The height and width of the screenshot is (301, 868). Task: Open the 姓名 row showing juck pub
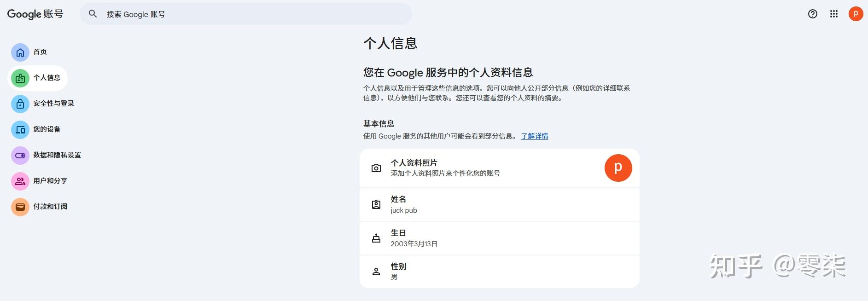[x=499, y=205]
